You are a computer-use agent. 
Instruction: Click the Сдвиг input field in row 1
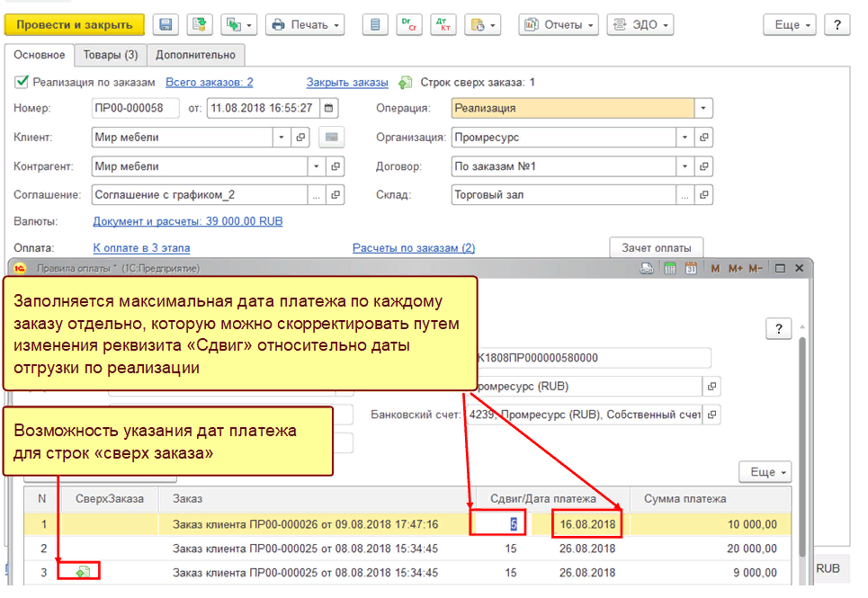(x=495, y=523)
